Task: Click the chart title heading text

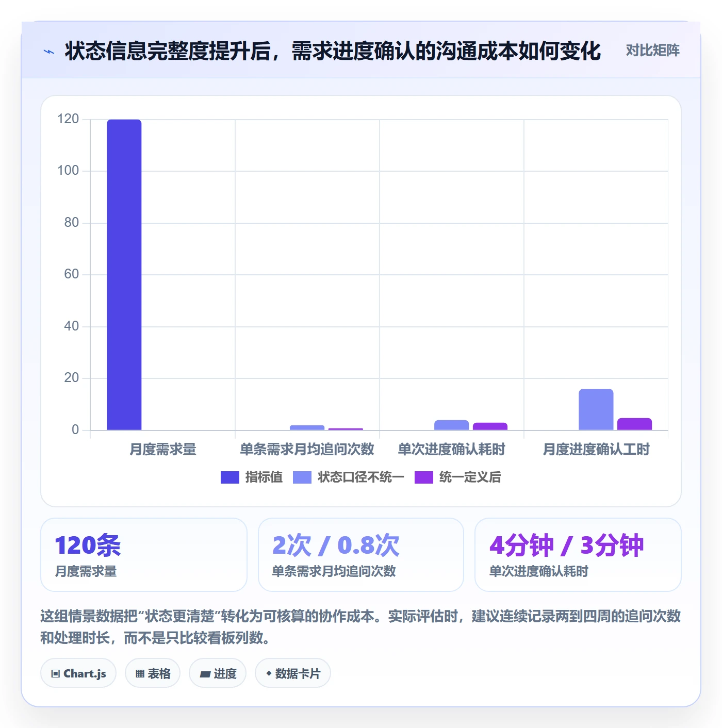Action: point(333,51)
